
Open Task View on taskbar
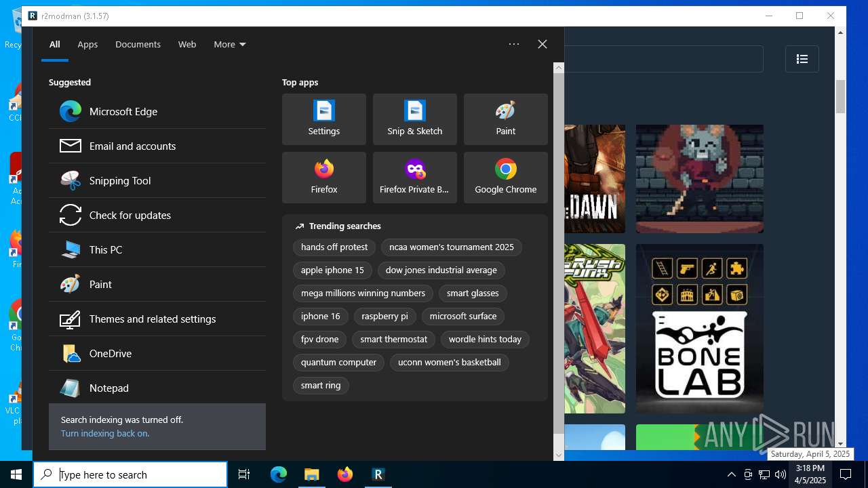coord(244,474)
